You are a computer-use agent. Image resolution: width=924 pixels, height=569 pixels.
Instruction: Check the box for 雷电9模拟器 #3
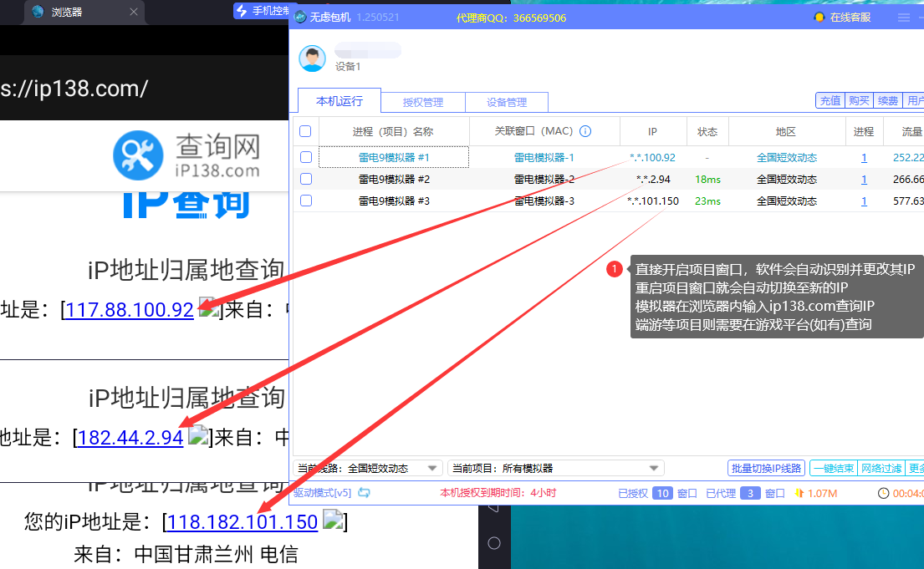[x=306, y=201]
